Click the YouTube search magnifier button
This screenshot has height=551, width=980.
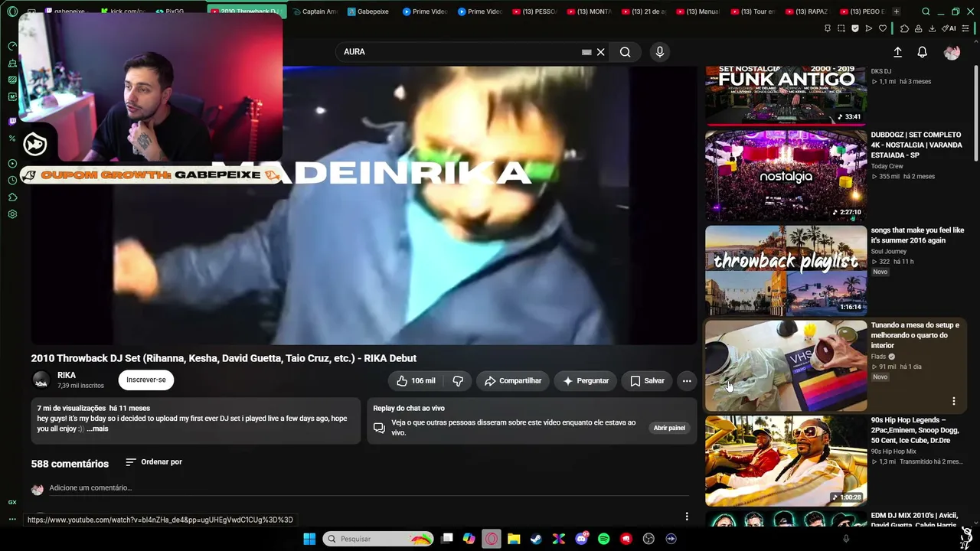(x=626, y=52)
